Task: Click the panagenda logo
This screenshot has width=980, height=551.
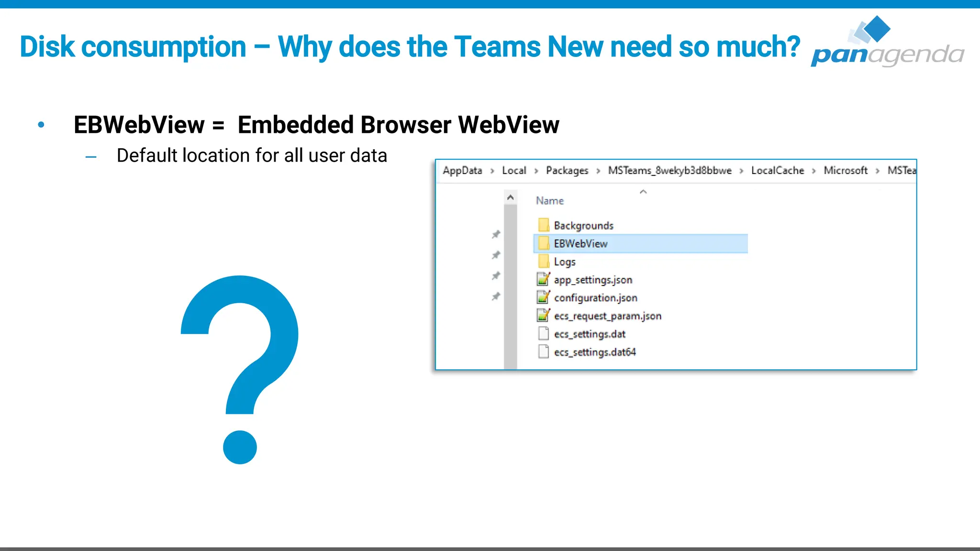Action: (888, 41)
